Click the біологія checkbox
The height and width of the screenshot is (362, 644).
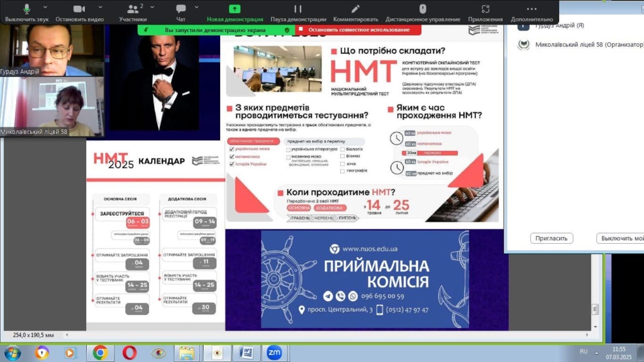tap(342, 150)
